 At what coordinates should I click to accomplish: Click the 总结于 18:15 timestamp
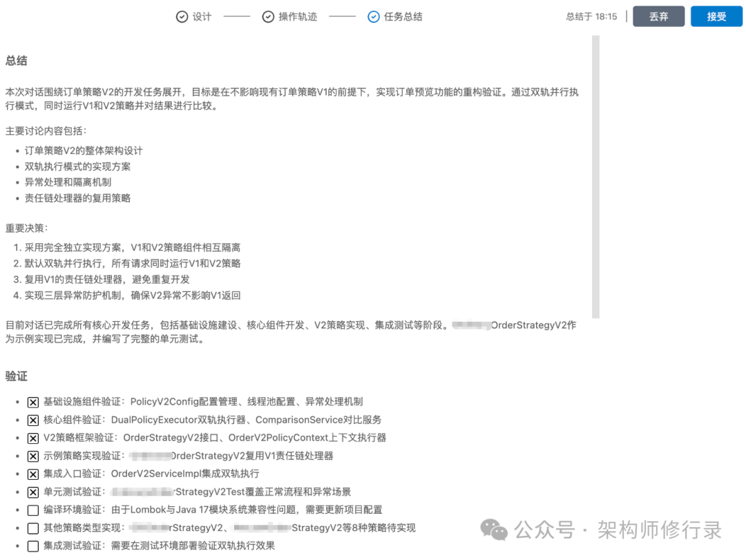[591, 17]
